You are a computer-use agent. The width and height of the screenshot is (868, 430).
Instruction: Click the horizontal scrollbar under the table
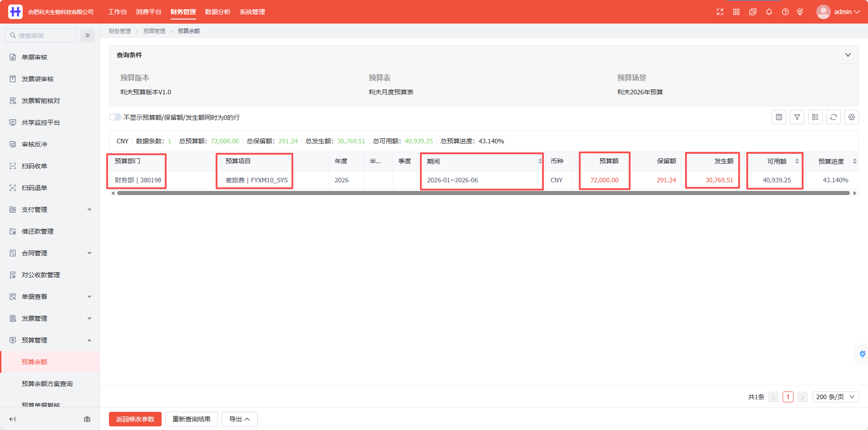click(483, 193)
